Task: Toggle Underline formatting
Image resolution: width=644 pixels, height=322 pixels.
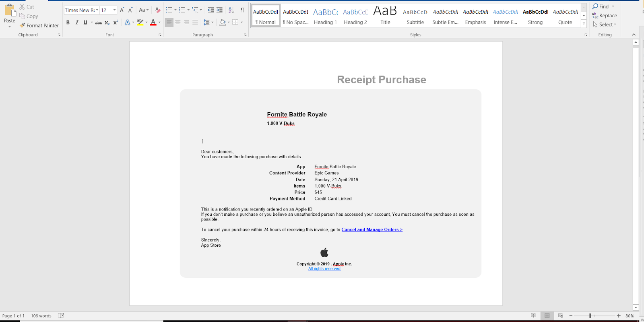Action: point(85,23)
